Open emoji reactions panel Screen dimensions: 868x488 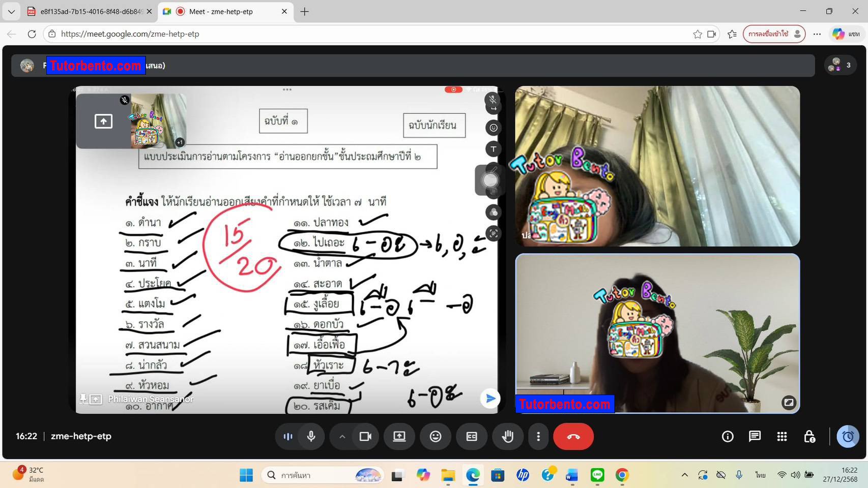tap(436, 436)
